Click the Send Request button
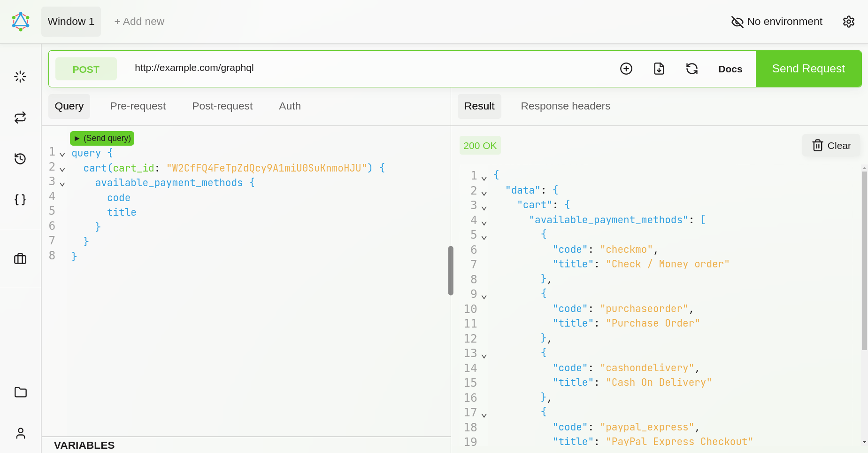This screenshot has height=453, width=868. click(808, 69)
